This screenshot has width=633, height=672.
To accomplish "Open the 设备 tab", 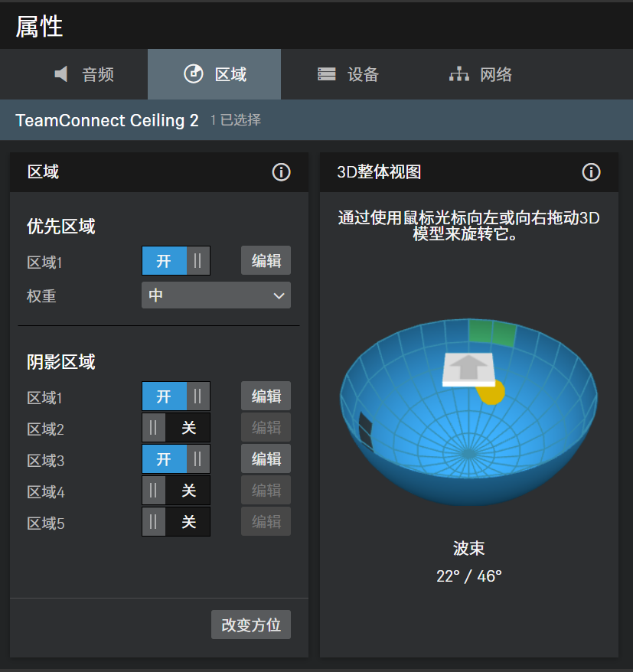I will pos(348,74).
